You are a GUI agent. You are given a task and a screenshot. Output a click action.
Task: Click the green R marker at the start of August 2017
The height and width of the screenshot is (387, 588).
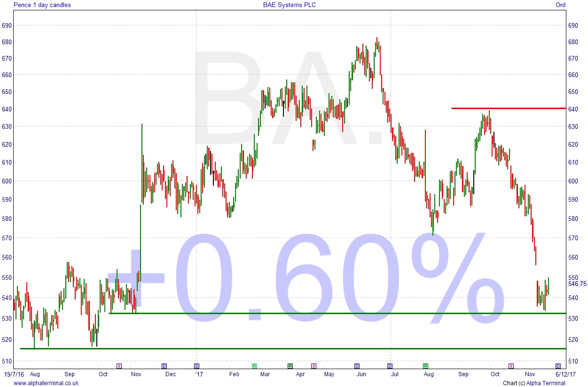click(x=425, y=366)
